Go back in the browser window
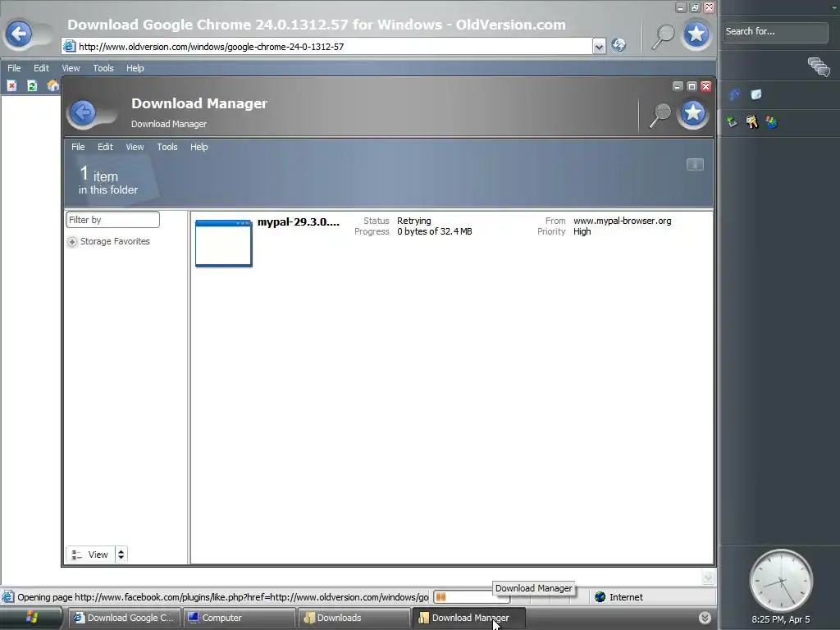The image size is (840, 630). 20,34
